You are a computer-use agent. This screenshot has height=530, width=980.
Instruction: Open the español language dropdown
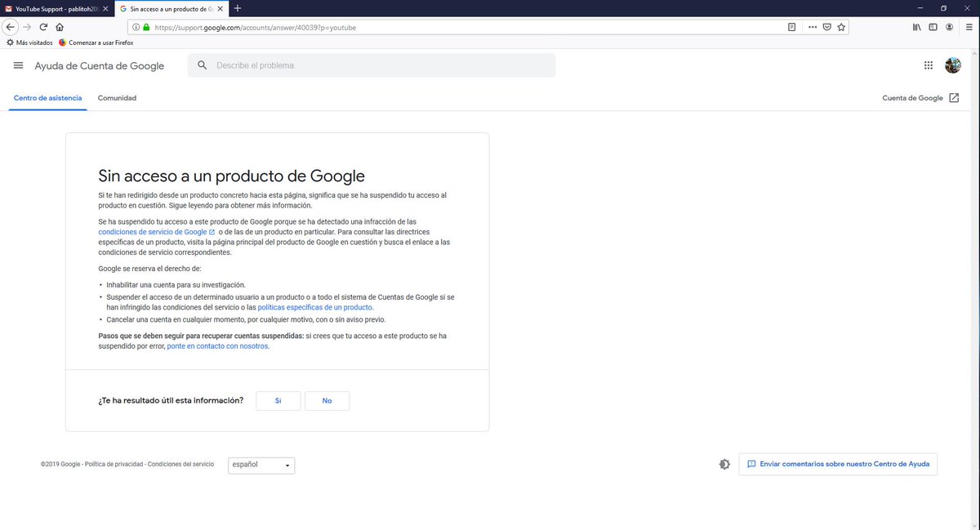tap(261, 465)
